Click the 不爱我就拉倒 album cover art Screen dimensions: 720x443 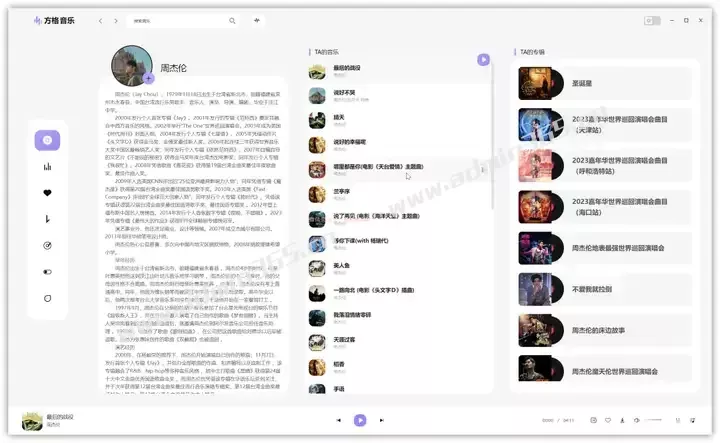coord(535,289)
